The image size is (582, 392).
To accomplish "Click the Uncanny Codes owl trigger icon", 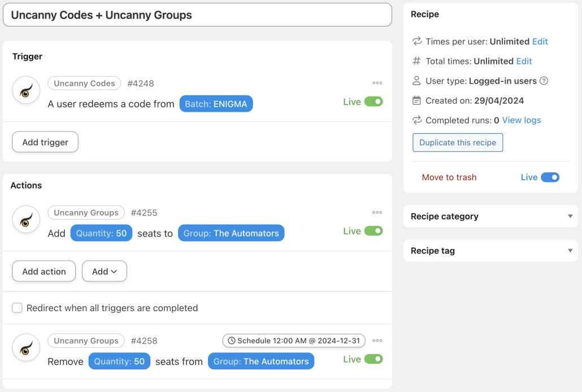I will [25, 90].
